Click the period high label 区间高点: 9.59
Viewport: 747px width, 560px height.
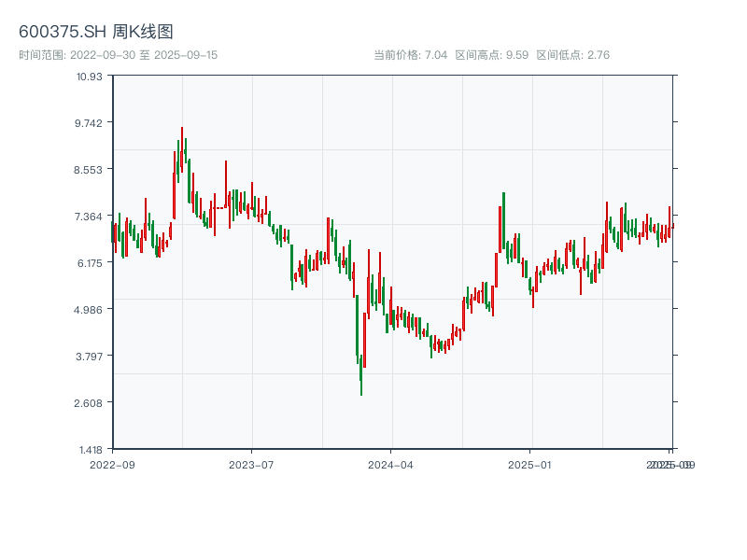492,55
